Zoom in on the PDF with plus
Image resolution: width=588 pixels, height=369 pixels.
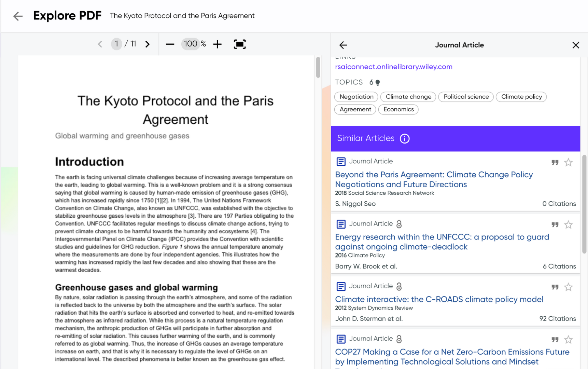click(217, 44)
